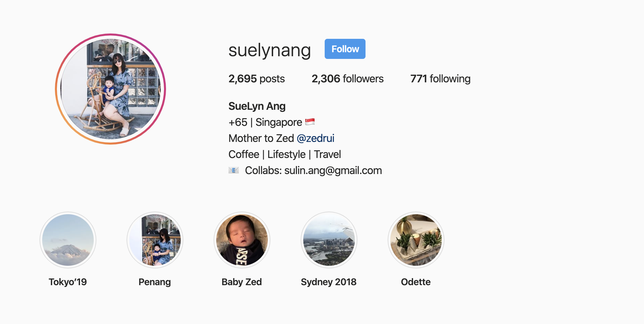
Task: Follow the suelynang account
Action: coord(345,49)
